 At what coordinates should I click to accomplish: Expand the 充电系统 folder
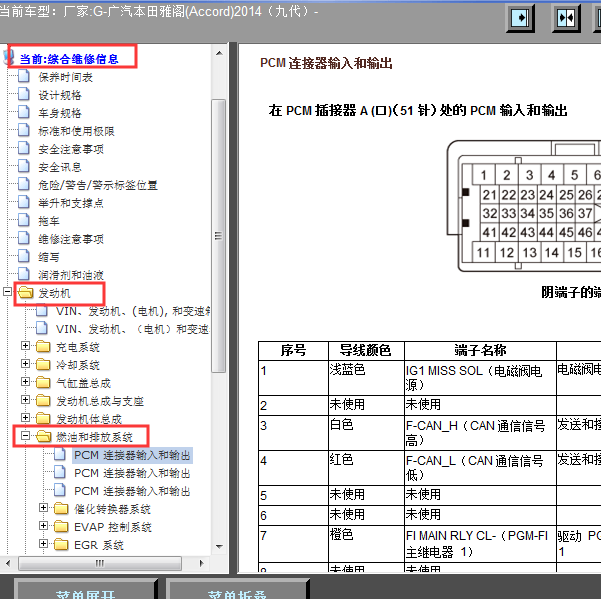tap(25, 346)
